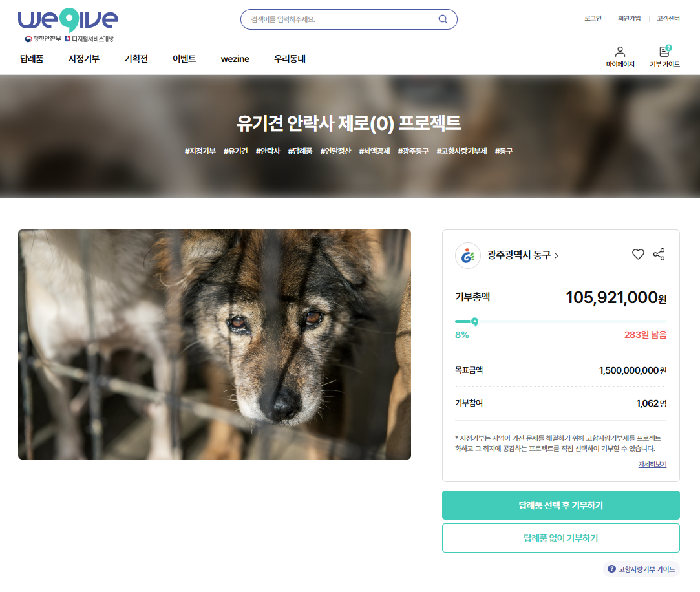Click the #유기견 hashtag
Screen dimensions: 700x592
coord(236,151)
